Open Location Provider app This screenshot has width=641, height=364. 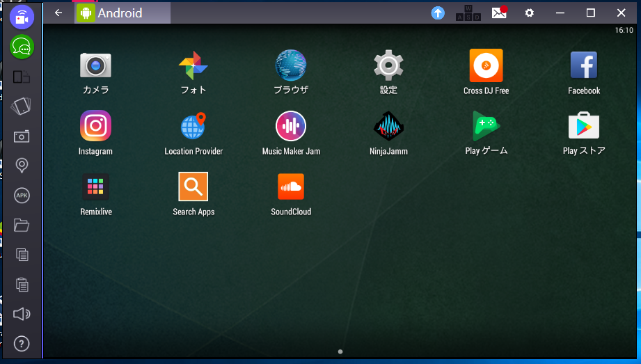193,125
